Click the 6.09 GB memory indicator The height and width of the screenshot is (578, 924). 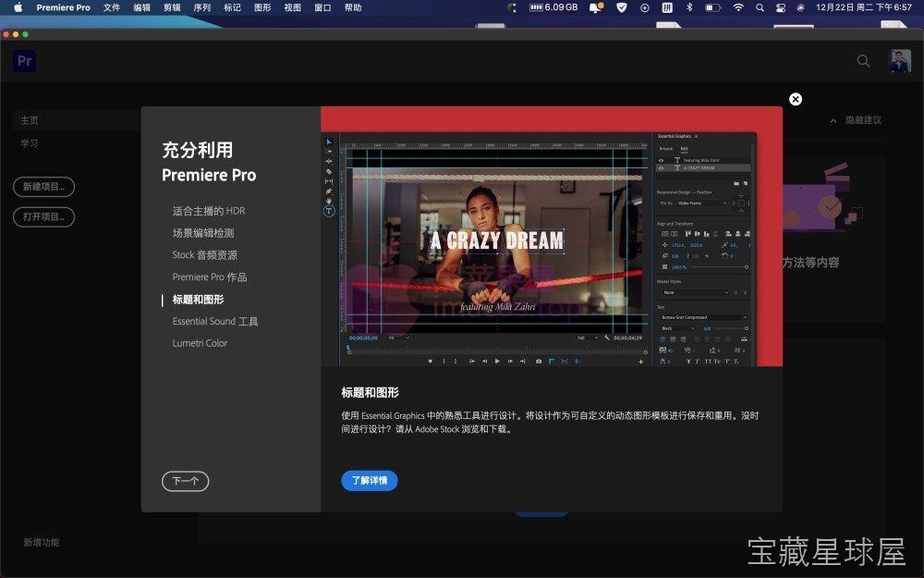tap(553, 7)
